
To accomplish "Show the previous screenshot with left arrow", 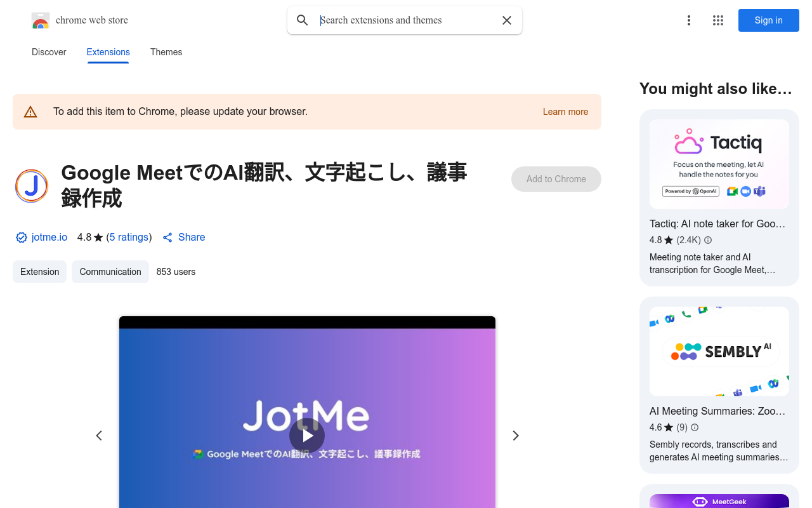I will [x=99, y=436].
